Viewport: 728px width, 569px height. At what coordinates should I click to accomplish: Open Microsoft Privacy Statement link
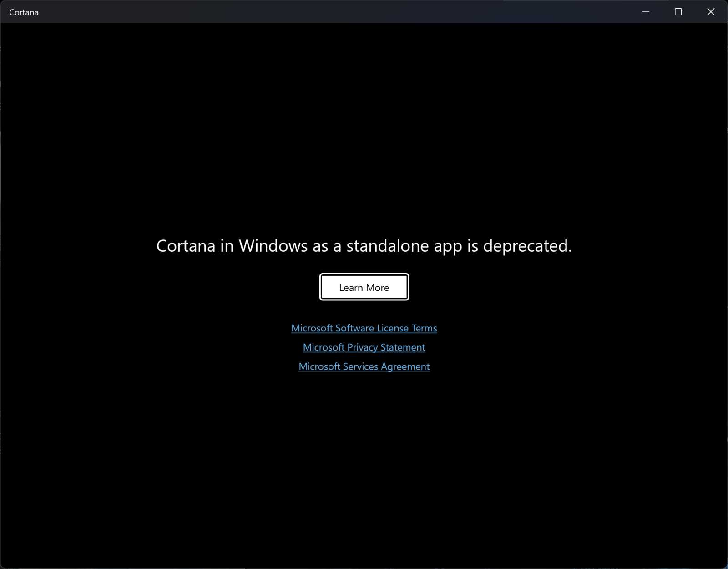click(x=364, y=347)
